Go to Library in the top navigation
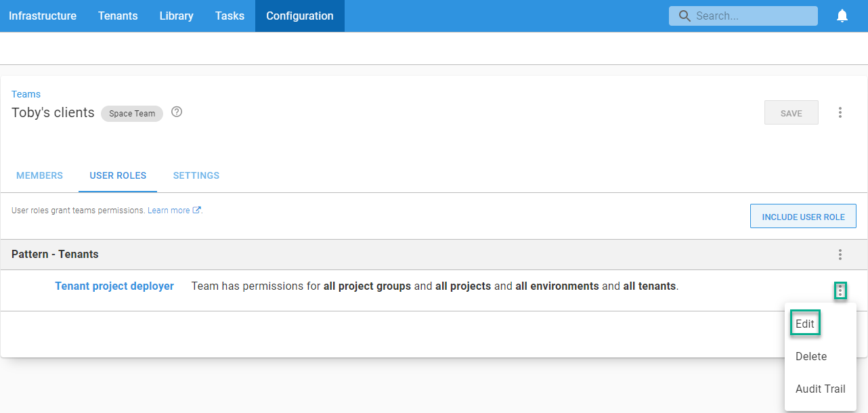Screen dimensions: 868x413 point(176,16)
